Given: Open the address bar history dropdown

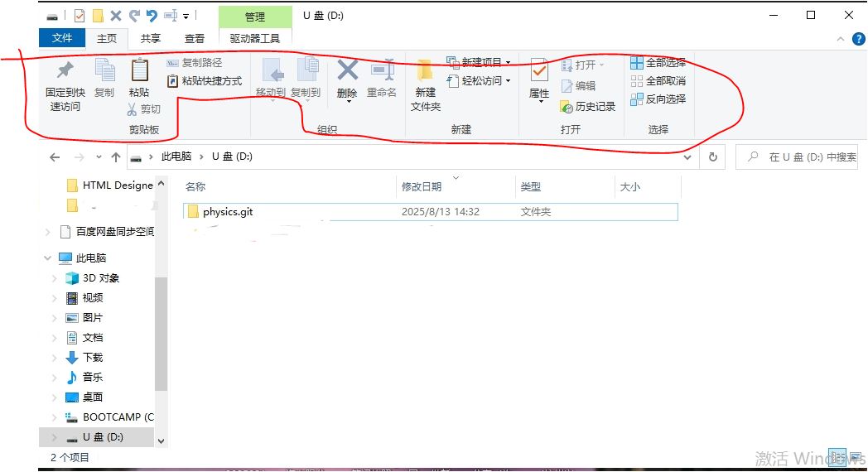Looking at the screenshot, I should click(687, 157).
